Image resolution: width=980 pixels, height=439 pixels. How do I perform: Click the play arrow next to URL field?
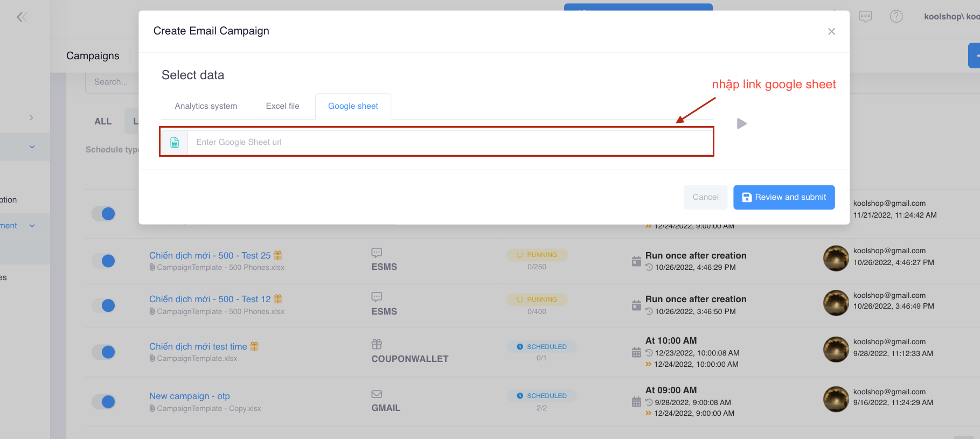click(741, 124)
